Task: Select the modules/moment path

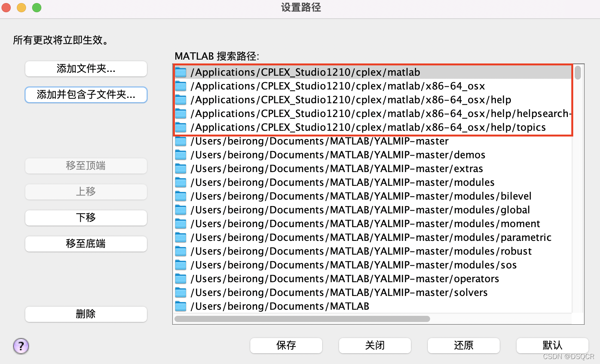Action: click(373, 224)
